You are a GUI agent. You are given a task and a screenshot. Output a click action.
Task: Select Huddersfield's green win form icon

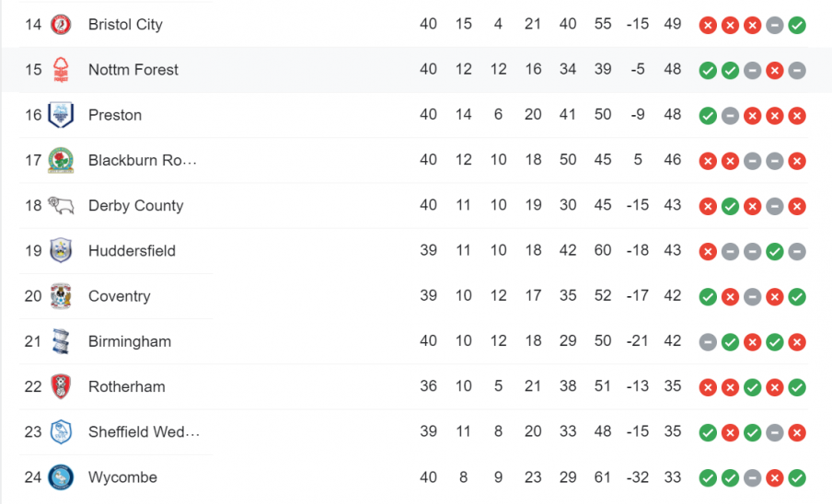click(775, 252)
